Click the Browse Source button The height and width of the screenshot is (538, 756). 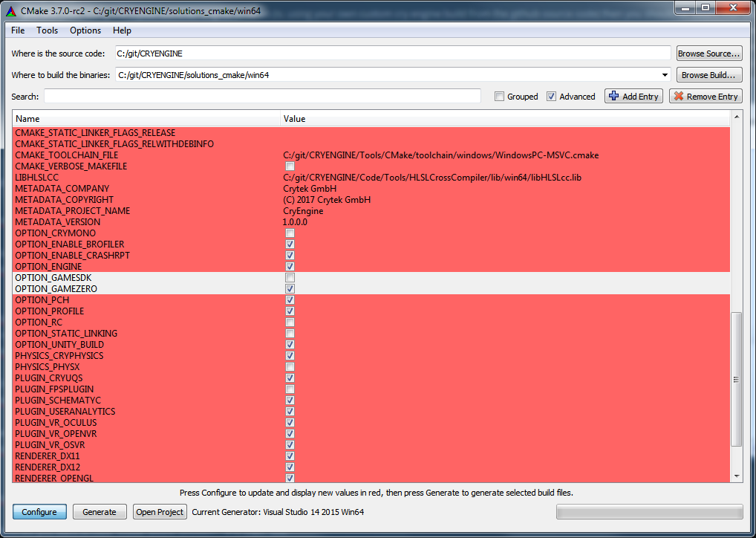[708, 54]
